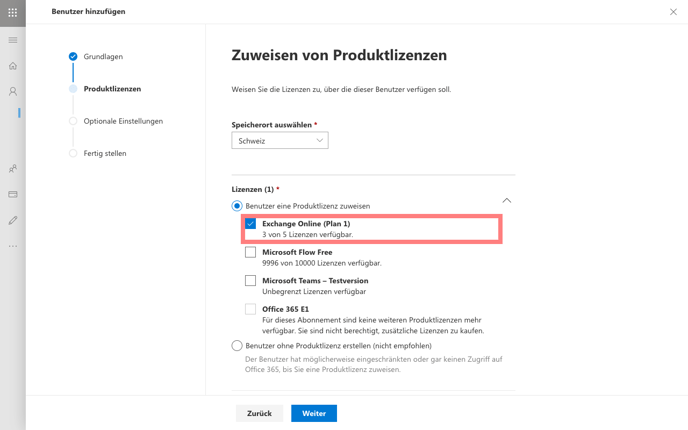This screenshot has width=688, height=430.
Task: Toggle the hamburger navigation menu
Action: pyautogui.click(x=13, y=40)
